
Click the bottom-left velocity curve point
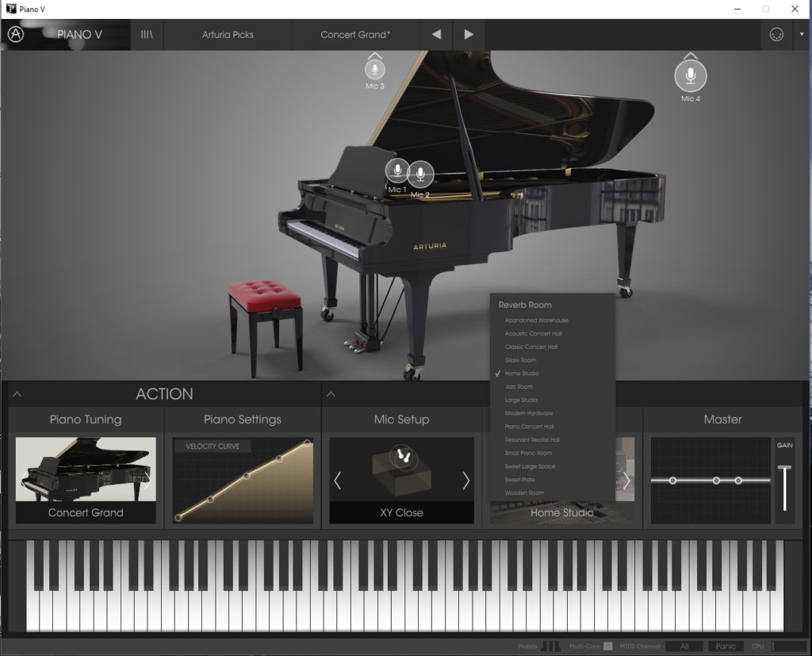(x=178, y=518)
